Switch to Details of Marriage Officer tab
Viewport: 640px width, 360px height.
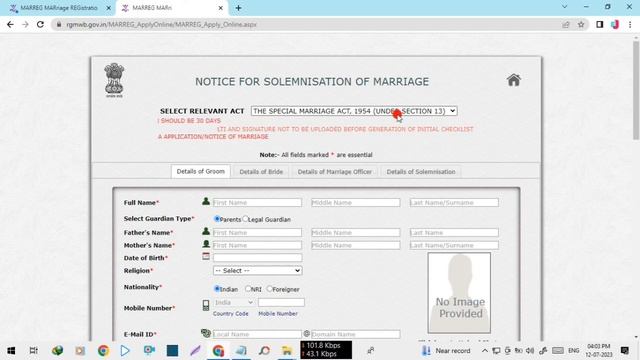[335, 172]
